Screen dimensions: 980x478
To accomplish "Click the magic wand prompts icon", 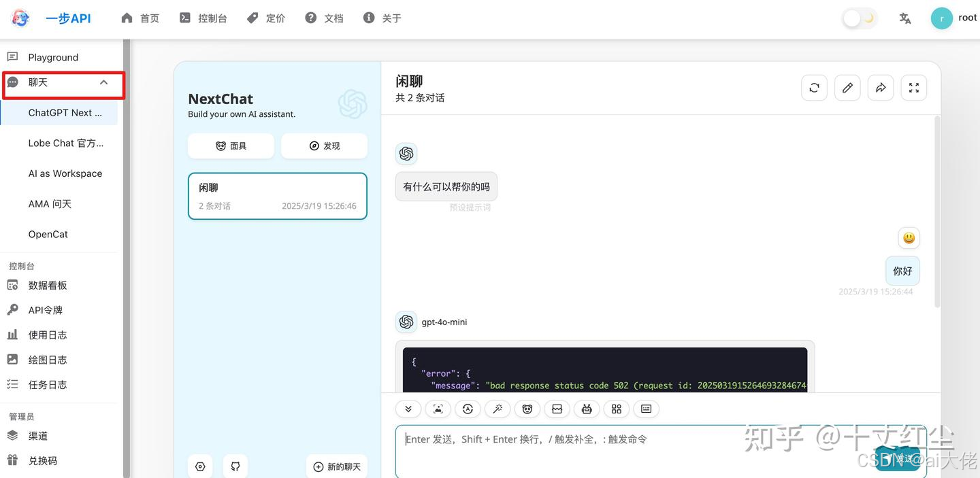I will [497, 409].
